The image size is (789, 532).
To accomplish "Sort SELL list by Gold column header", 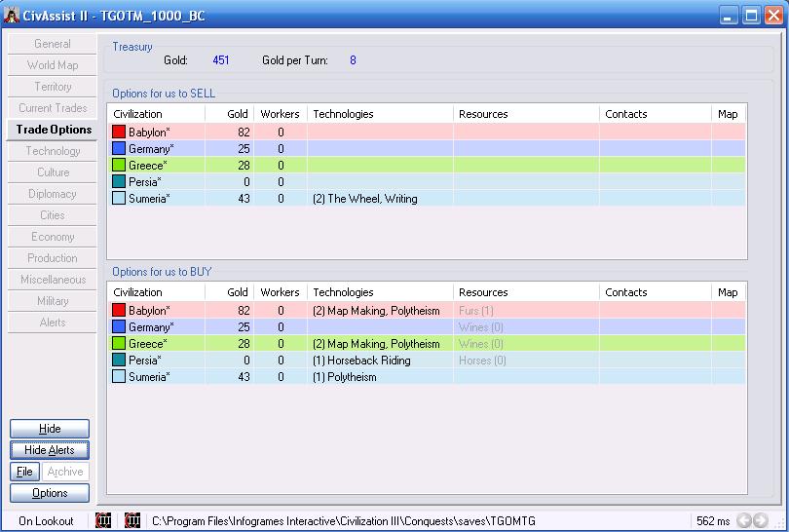I will tap(230, 114).
